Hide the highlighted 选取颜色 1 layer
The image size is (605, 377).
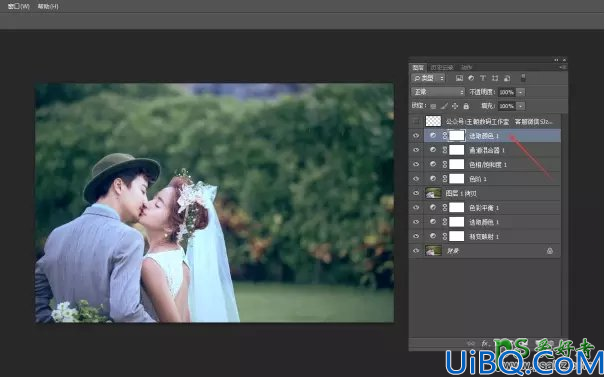[416, 135]
